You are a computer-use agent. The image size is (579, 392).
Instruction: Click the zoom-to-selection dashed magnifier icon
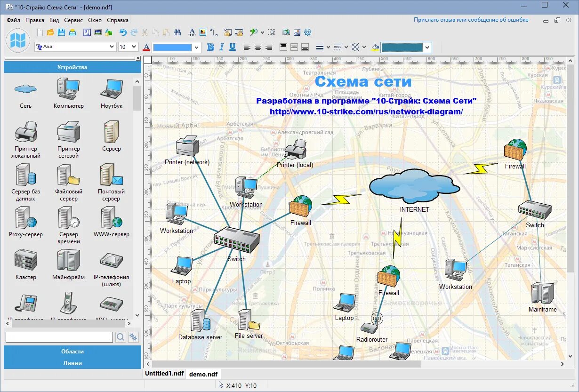tap(272, 32)
